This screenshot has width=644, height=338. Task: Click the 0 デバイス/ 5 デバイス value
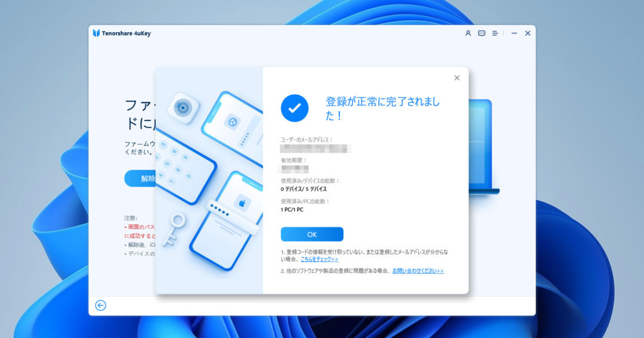[304, 189]
